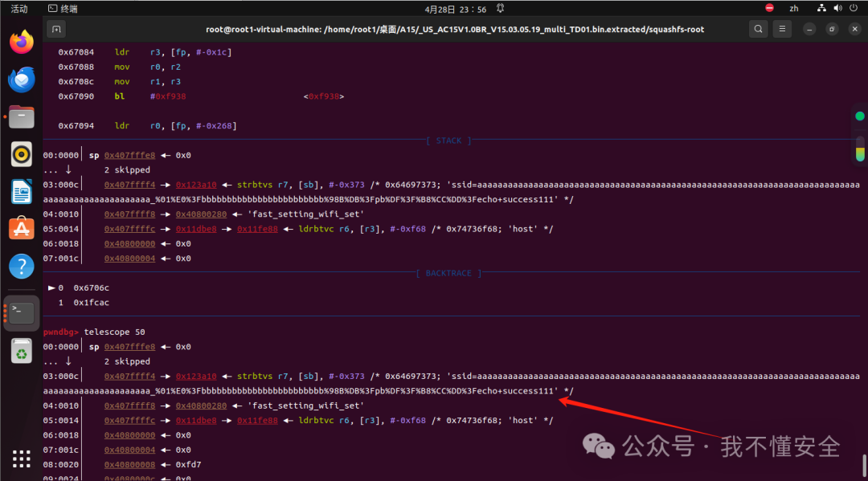This screenshot has height=481, width=868.
Task: Close the terminal window
Action: point(854,29)
